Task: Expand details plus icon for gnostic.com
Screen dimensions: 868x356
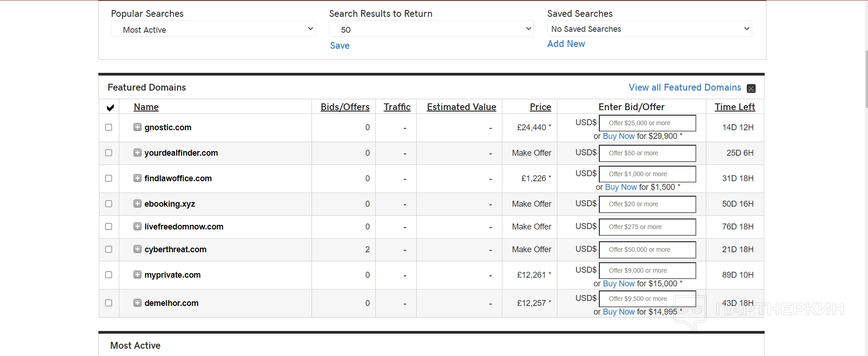Action: [x=138, y=127]
